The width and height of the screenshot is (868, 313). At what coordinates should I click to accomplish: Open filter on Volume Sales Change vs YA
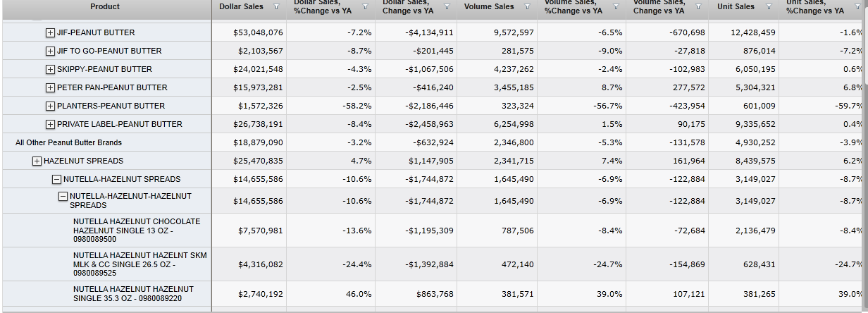699,7
